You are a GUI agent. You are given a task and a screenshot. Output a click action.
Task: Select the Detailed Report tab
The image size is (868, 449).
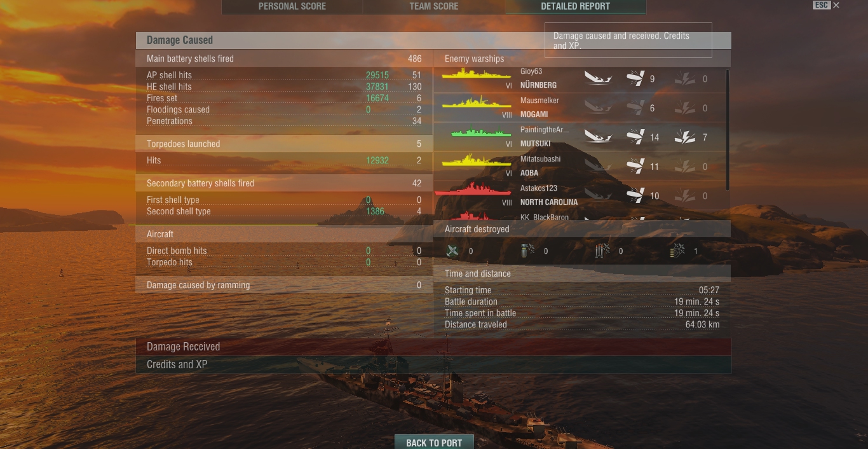576,6
